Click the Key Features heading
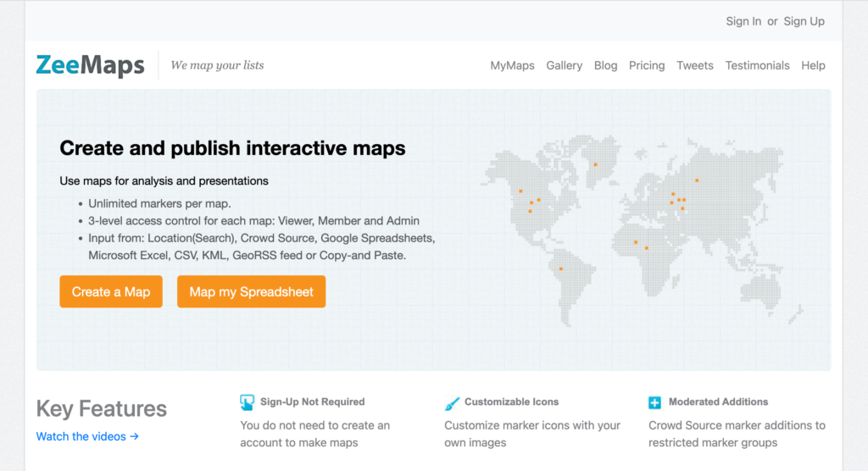Image resolution: width=868 pixels, height=471 pixels. [102, 408]
